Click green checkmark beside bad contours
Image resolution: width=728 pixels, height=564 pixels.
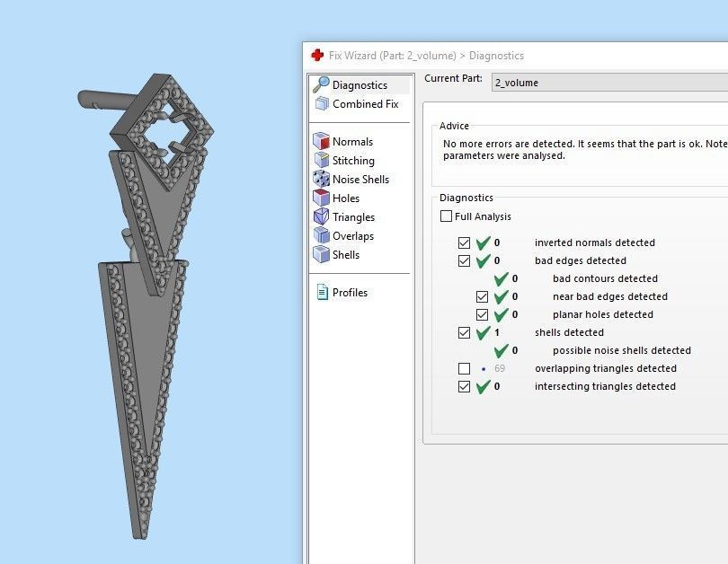coord(502,278)
